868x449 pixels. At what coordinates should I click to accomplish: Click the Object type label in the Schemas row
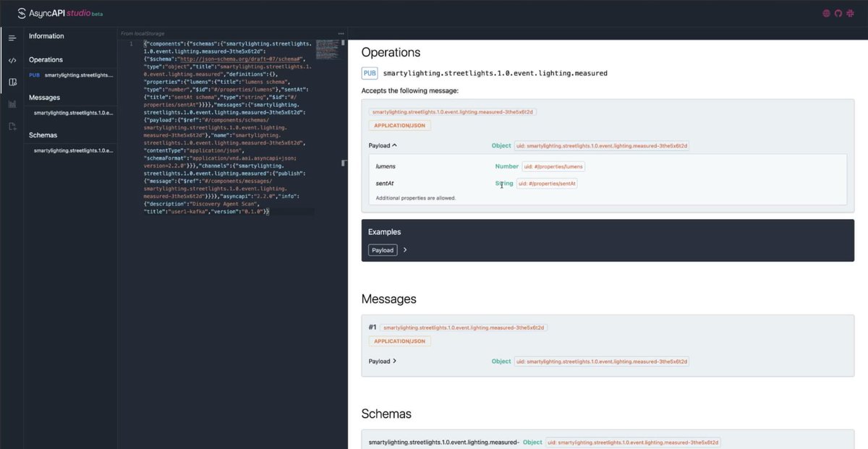(532, 442)
